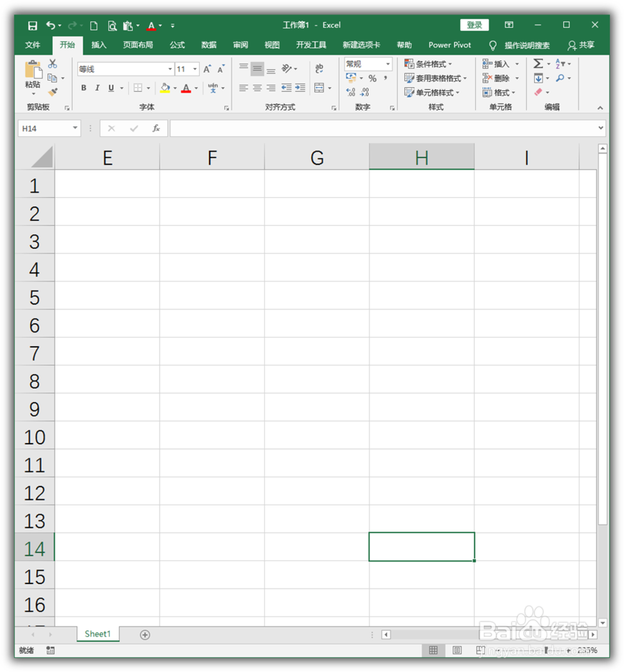Click in the formula bar input
This screenshot has height=672, width=624.
[384, 128]
